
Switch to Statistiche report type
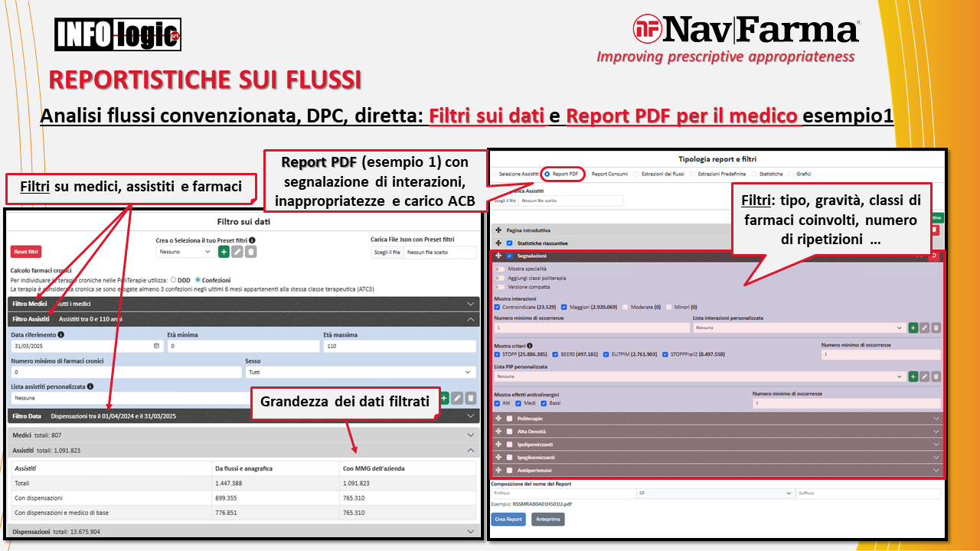point(743,174)
